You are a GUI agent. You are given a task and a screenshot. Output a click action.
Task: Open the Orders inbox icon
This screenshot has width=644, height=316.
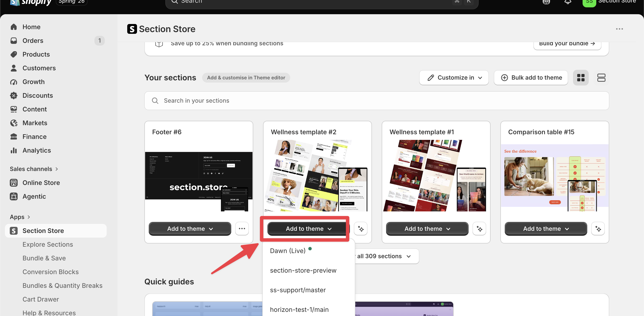tap(14, 40)
